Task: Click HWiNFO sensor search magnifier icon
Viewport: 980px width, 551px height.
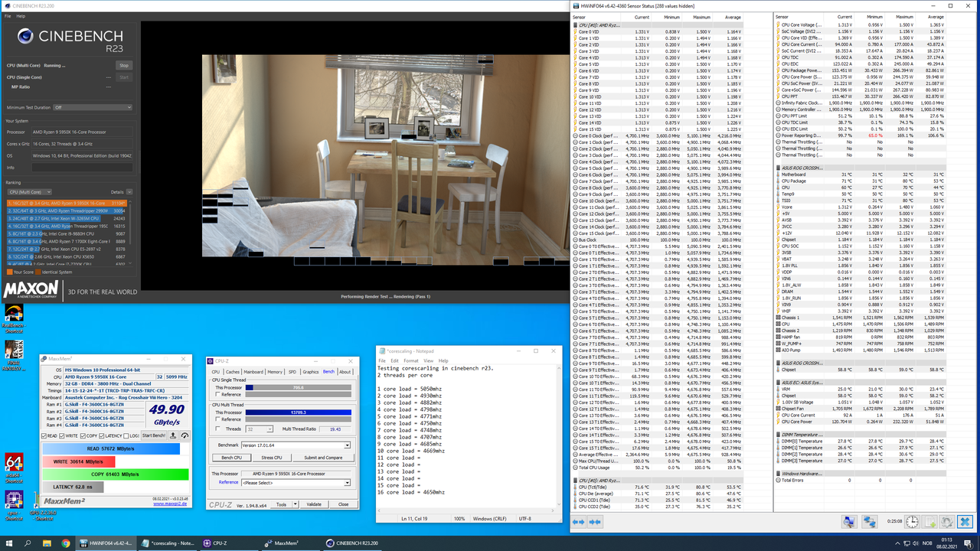Action: pyautogui.click(x=849, y=522)
